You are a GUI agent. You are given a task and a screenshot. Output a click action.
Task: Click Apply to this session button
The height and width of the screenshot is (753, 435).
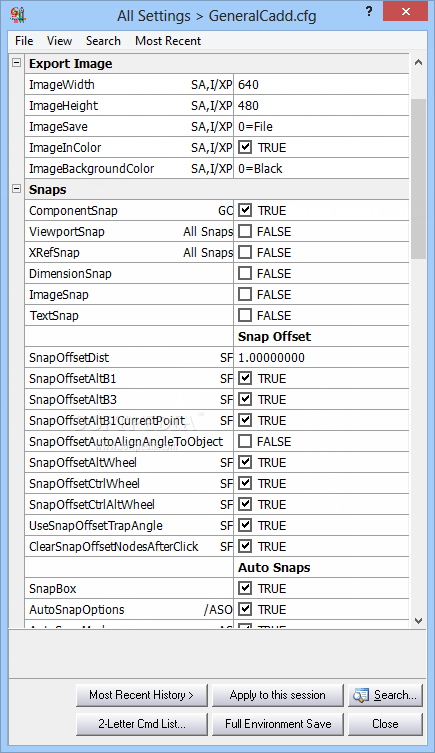point(278,695)
